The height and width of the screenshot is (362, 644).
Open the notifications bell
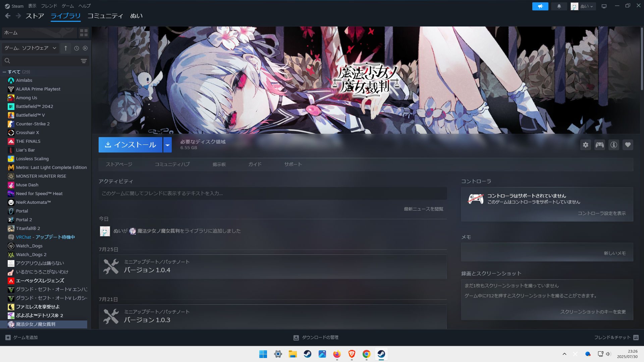coord(559,6)
